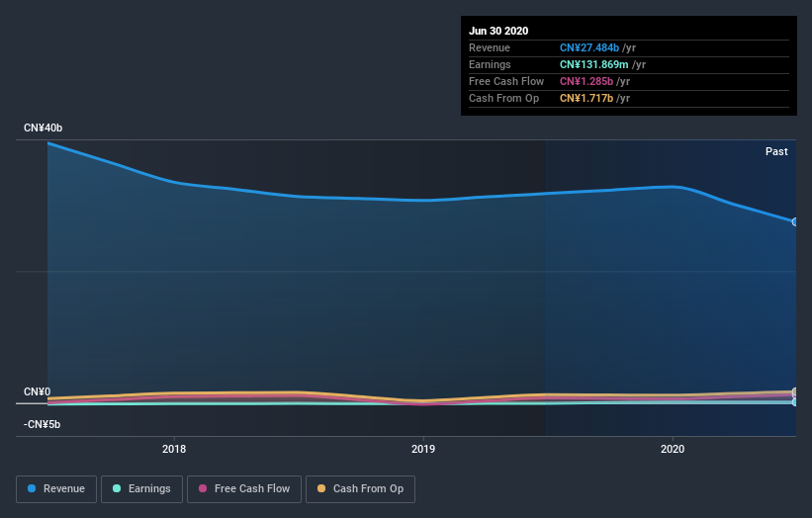Click the 2019 axis label
This screenshot has height=518, width=812.
tap(423, 449)
